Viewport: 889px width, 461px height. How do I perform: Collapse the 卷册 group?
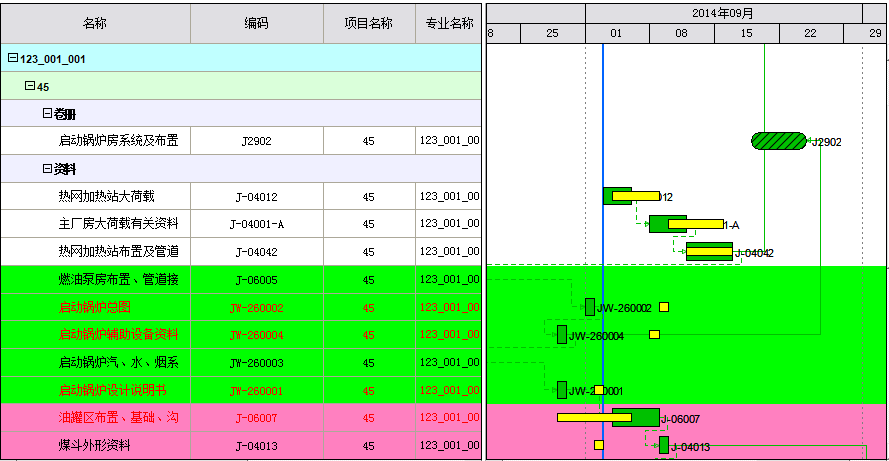coord(47,114)
